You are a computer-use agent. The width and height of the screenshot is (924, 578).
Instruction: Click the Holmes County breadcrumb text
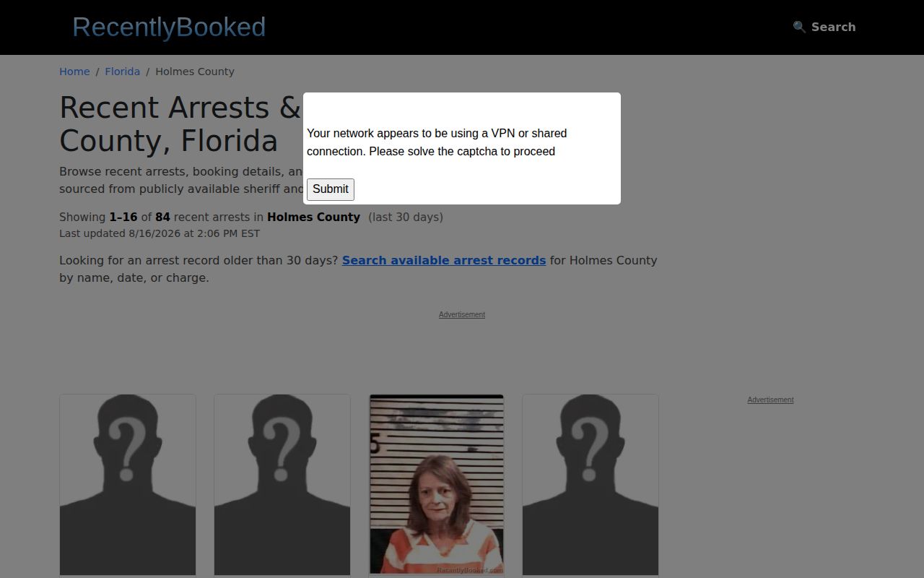point(195,72)
